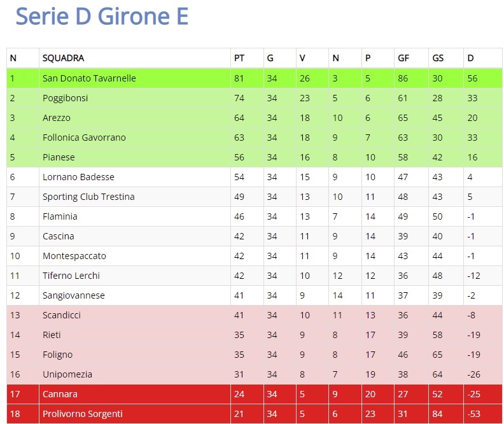Click the Serie D Girone E heading
504x424 pixels.
[x=102, y=16]
